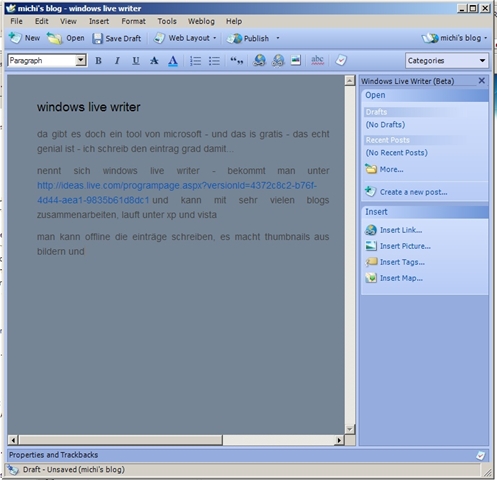The width and height of the screenshot is (497, 480).
Task: Click the More folder icon
Action: point(371,169)
